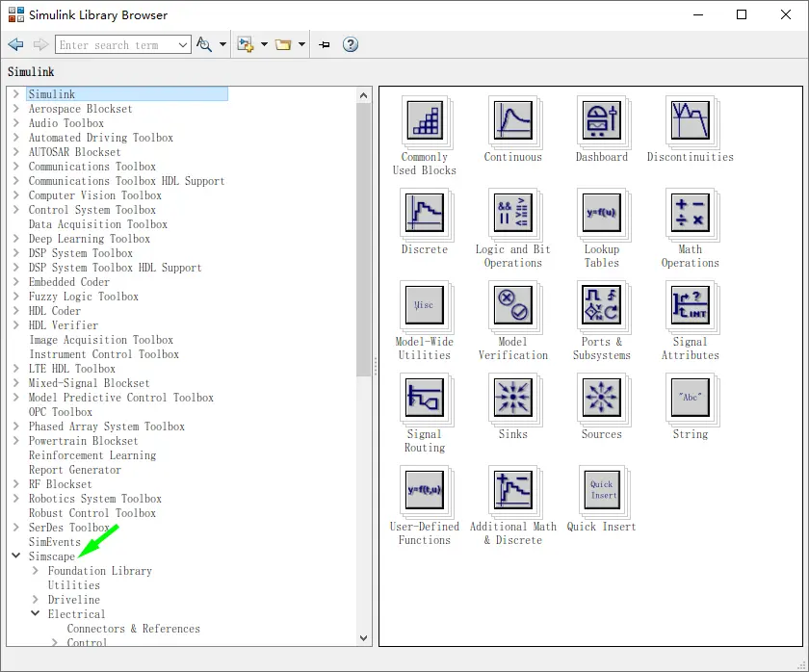Select Automated Driving Toolbox in tree
This screenshot has width=809, height=672.
[100, 138]
